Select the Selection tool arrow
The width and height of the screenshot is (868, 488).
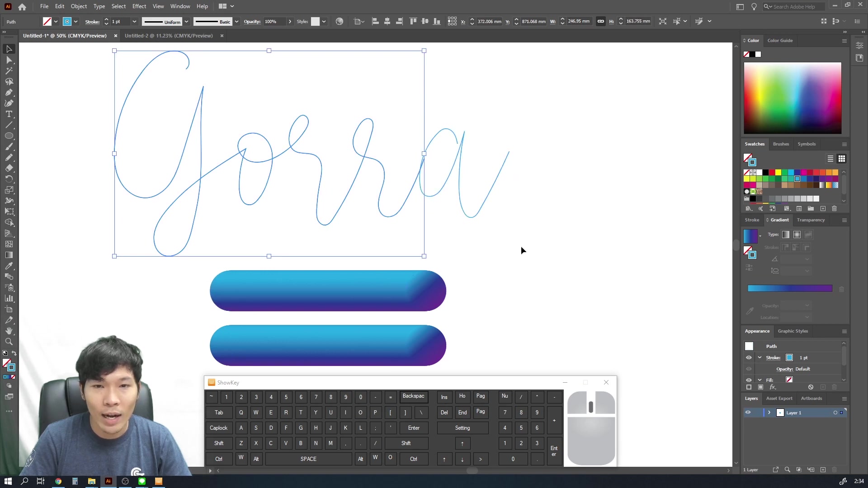9,49
